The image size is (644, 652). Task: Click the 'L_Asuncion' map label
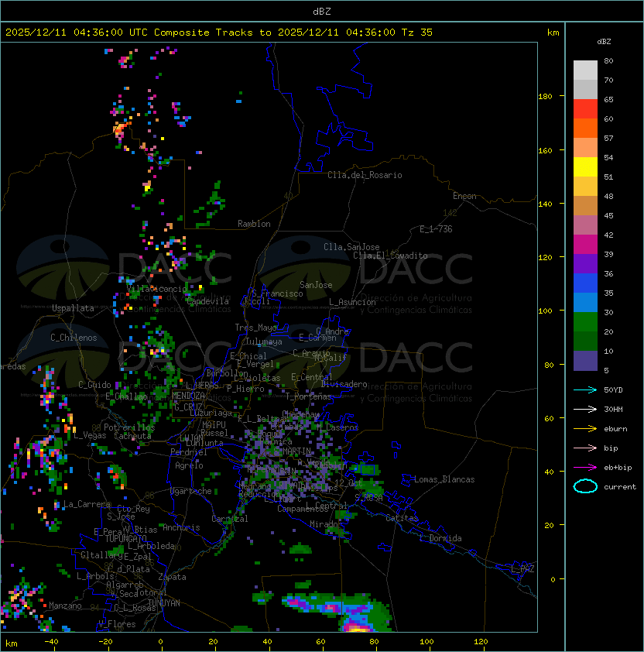point(352,302)
